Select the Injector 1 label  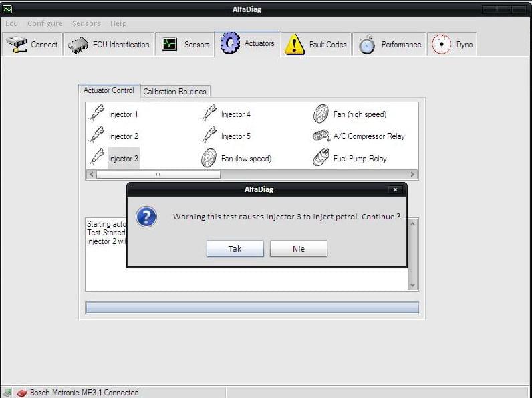[124, 114]
